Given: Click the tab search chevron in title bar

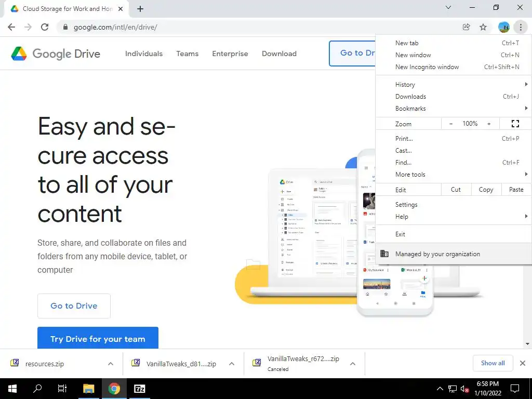Looking at the screenshot, I should [x=448, y=7].
